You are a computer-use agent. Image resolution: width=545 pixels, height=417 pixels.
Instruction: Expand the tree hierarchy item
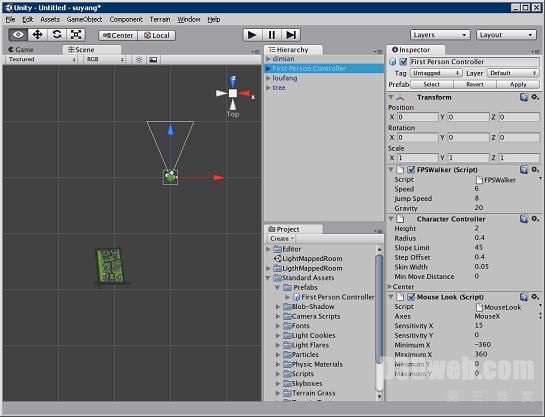[268, 88]
